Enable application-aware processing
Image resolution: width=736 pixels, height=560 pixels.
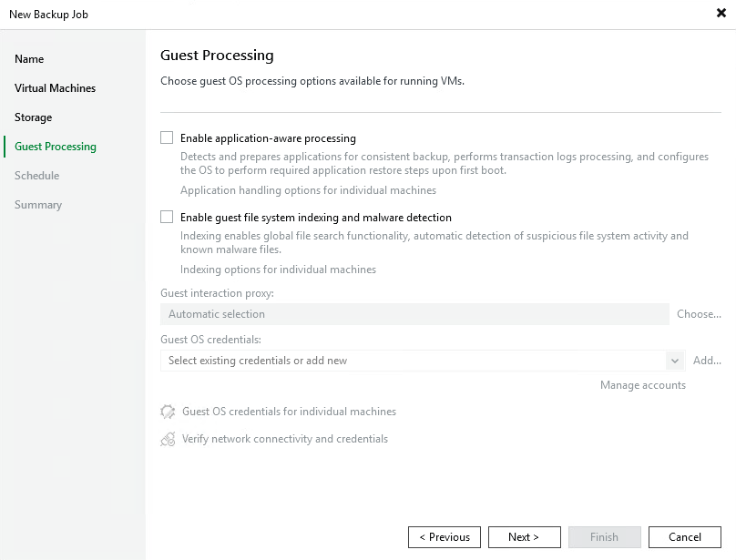click(167, 137)
